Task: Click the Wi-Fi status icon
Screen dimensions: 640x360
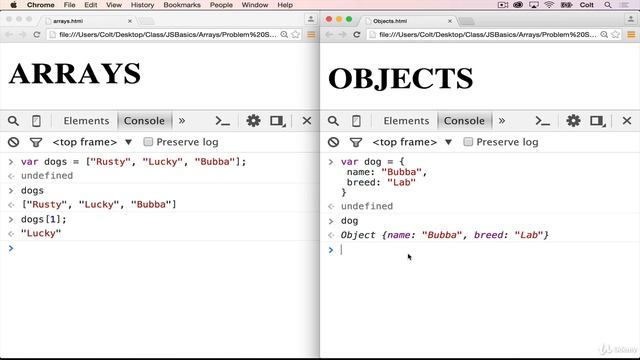Action: (x=549, y=5)
